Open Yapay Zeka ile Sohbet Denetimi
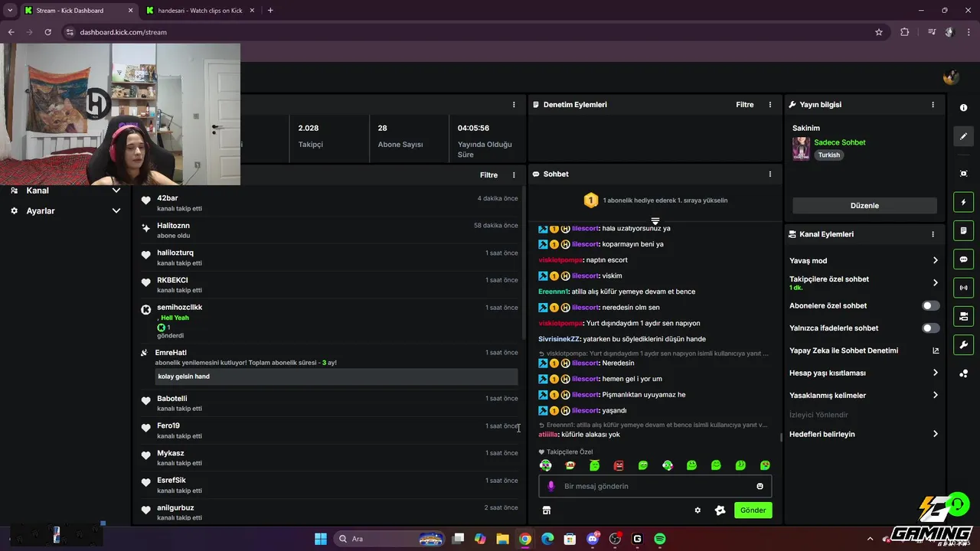The image size is (980, 551). point(844,350)
